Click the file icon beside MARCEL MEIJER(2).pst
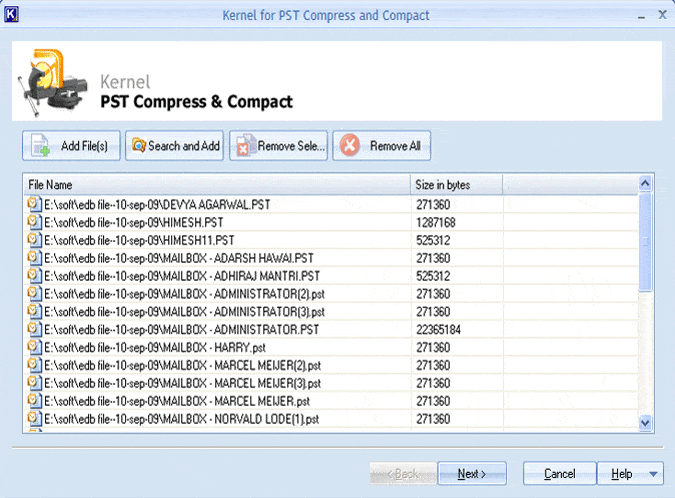 click(x=34, y=365)
